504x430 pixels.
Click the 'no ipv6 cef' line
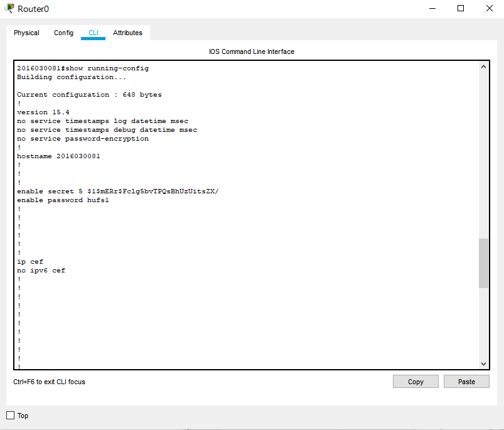pos(41,271)
